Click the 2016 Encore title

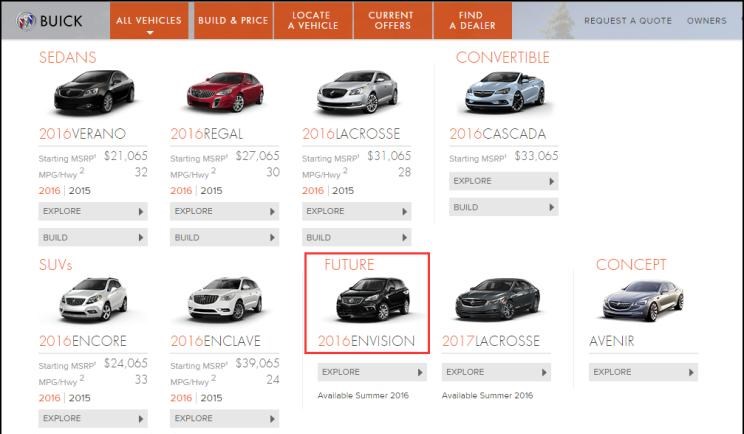pos(83,341)
